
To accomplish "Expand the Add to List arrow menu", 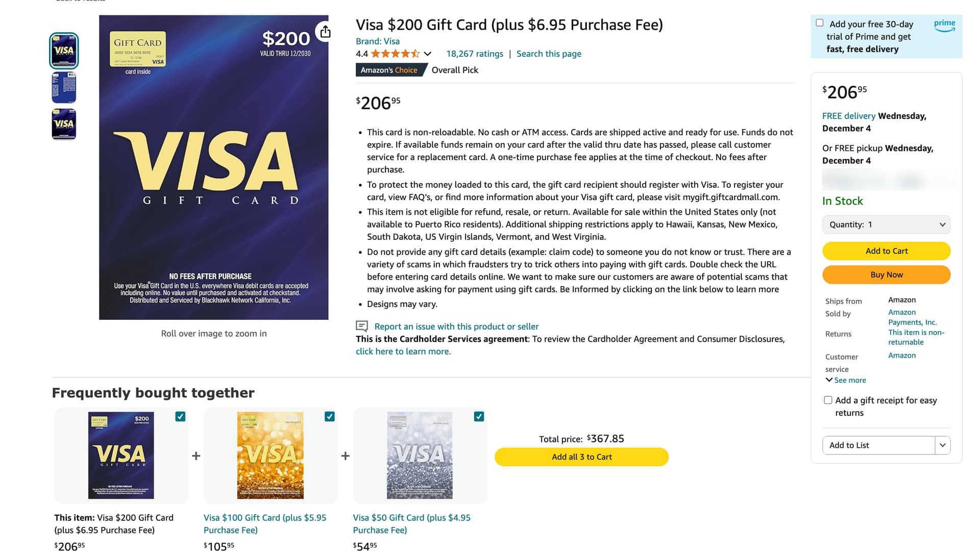I will 943,445.
